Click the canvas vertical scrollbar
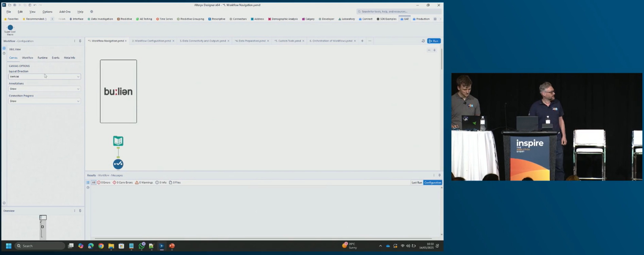644x255 pixels. click(442, 59)
